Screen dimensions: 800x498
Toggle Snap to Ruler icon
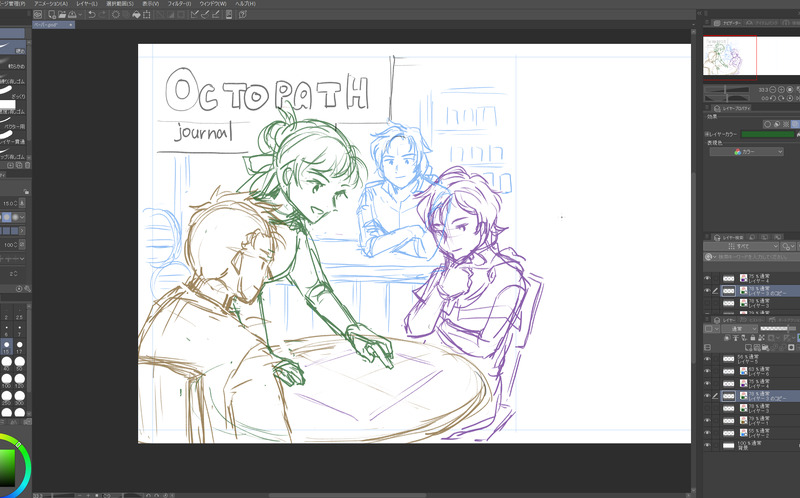[194, 15]
